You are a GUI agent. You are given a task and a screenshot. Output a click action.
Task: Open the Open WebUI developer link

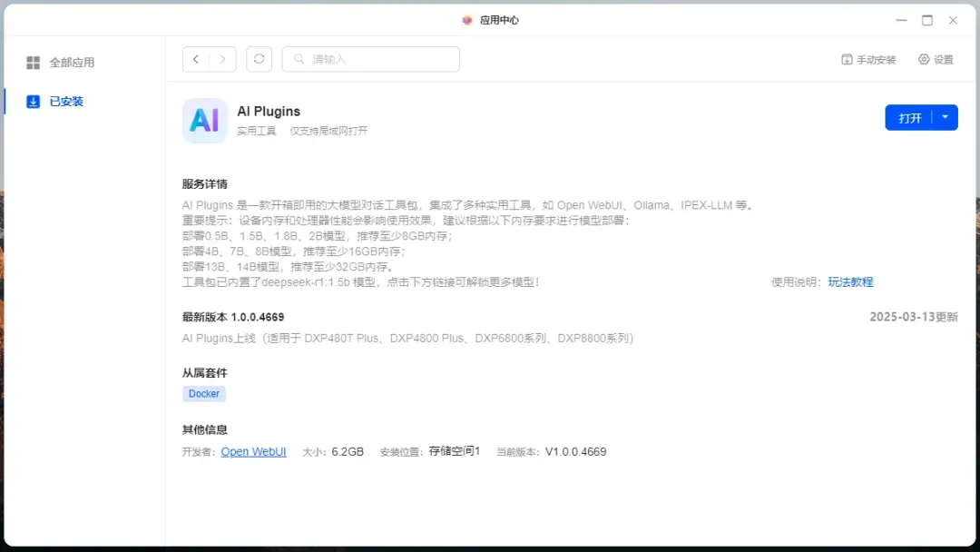(x=253, y=451)
